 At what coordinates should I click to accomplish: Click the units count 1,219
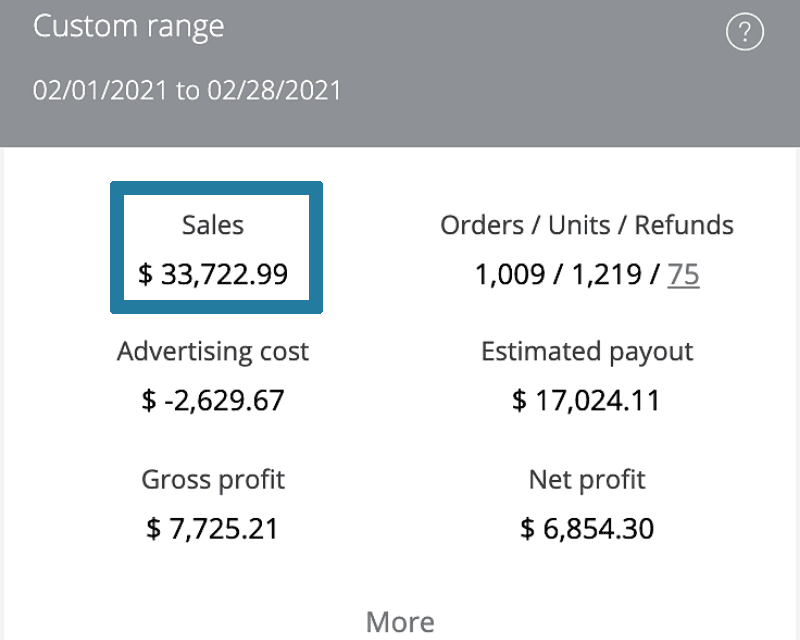(x=607, y=275)
